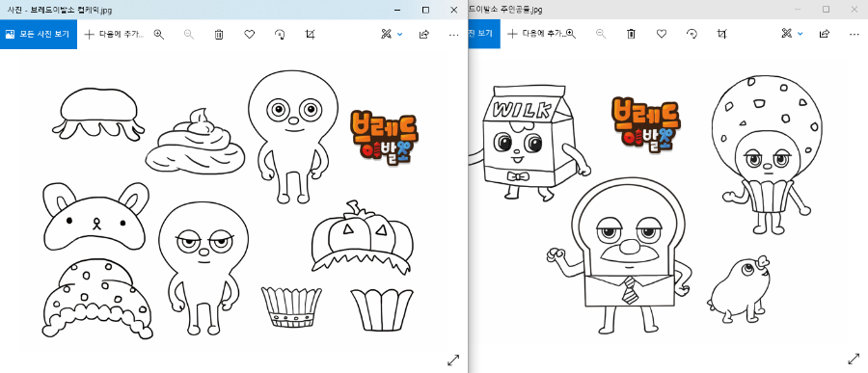
Task: Favorite the photo with heart in left window
Action: pyautogui.click(x=249, y=35)
